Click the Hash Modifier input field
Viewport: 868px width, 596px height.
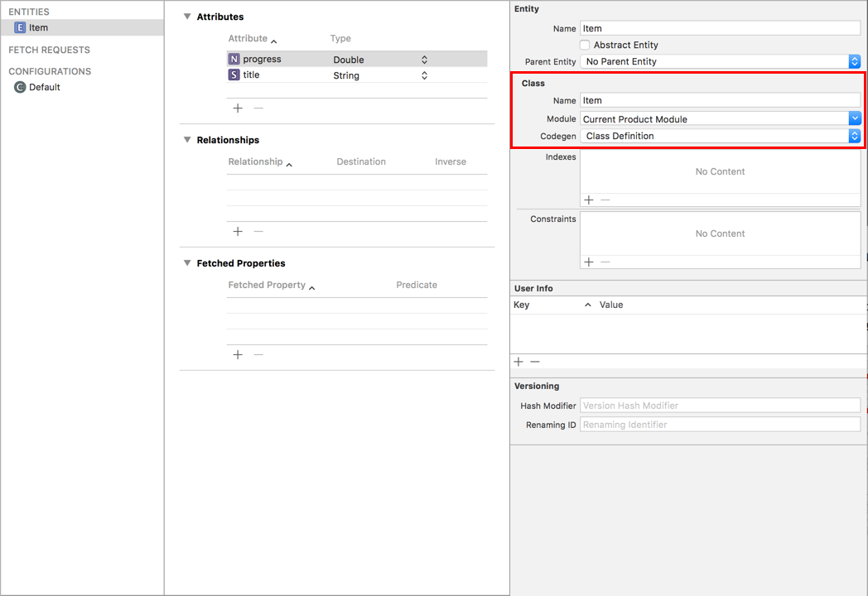[x=720, y=406]
